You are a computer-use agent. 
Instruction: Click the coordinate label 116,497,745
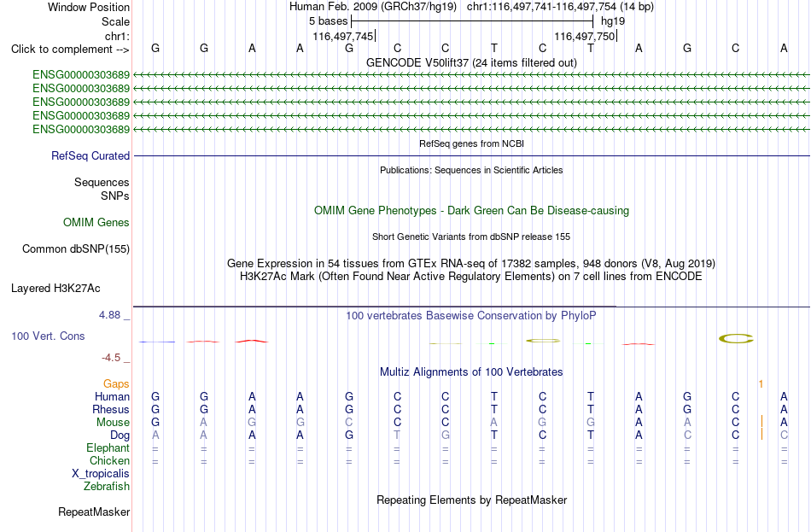click(x=343, y=36)
